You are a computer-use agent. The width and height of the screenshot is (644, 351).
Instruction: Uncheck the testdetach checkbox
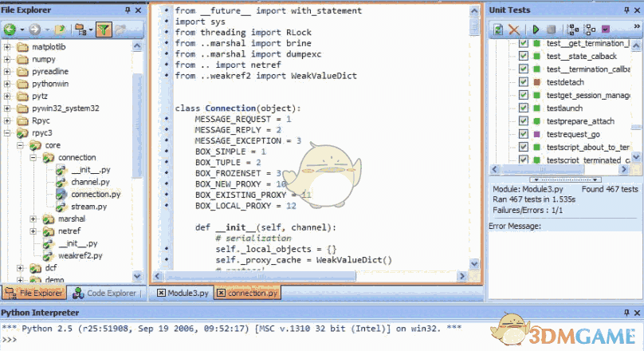523,82
